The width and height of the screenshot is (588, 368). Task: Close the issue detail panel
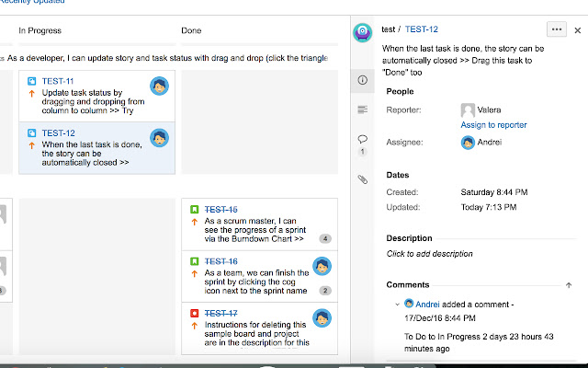578,29
